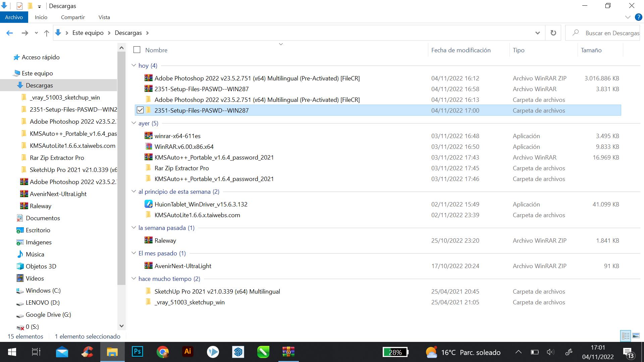
Task: Switch to details view icon
Action: (626, 336)
